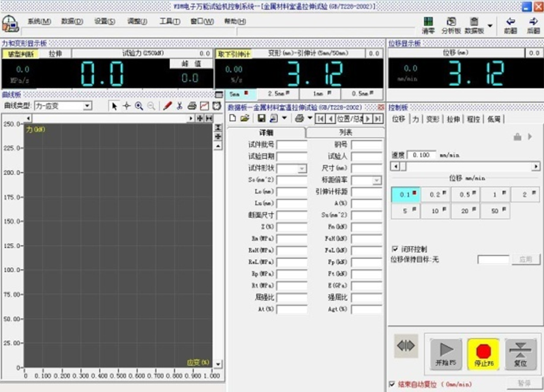Switch to the 列表 tab
Image resolution: width=544 pixels, height=392 pixels.
point(346,132)
